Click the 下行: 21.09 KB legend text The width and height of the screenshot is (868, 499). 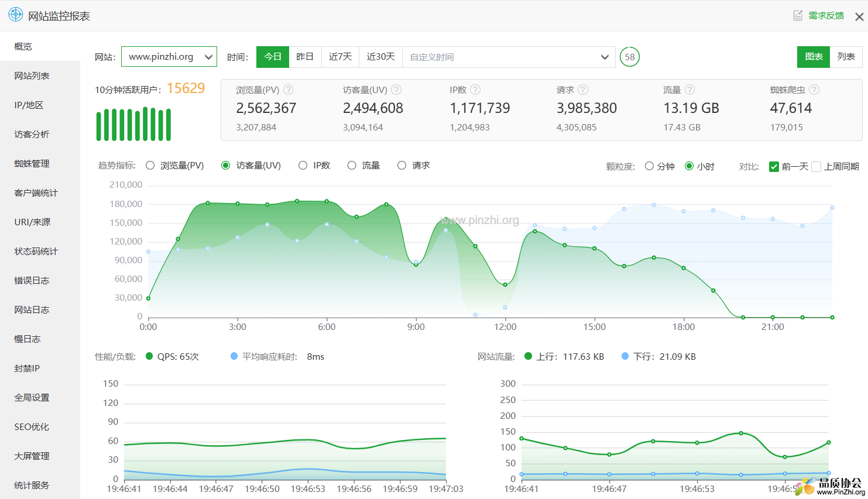(x=664, y=356)
